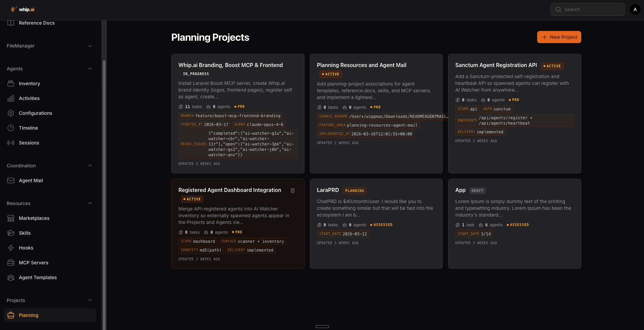
Task: Toggle the DRAFT badge on the App project
Action: pyautogui.click(x=477, y=191)
